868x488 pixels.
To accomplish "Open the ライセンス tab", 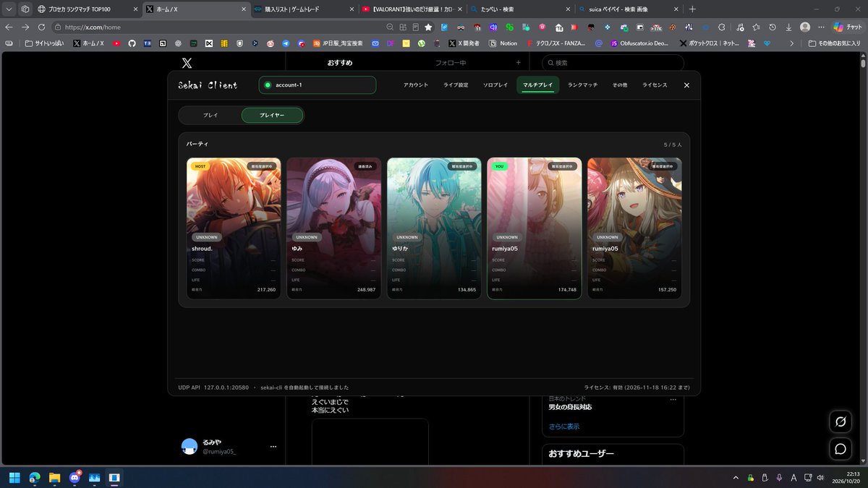I will pyautogui.click(x=655, y=85).
